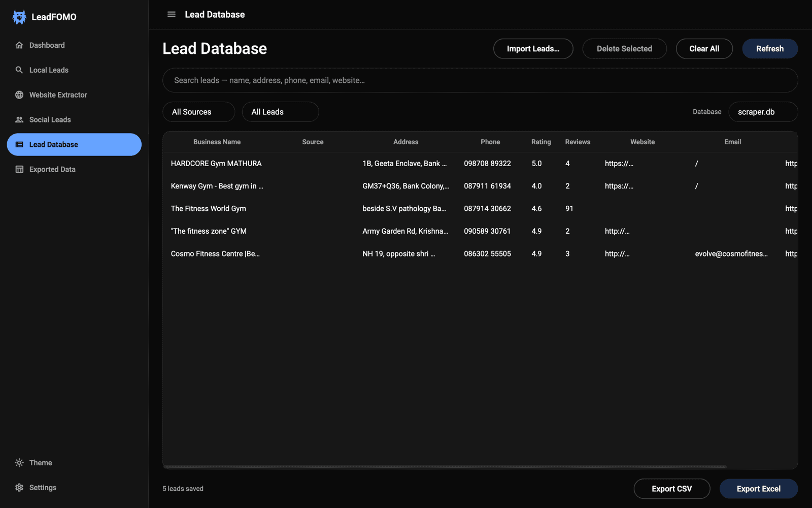Go to Local Leads
812x508 pixels.
(x=74, y=70)
